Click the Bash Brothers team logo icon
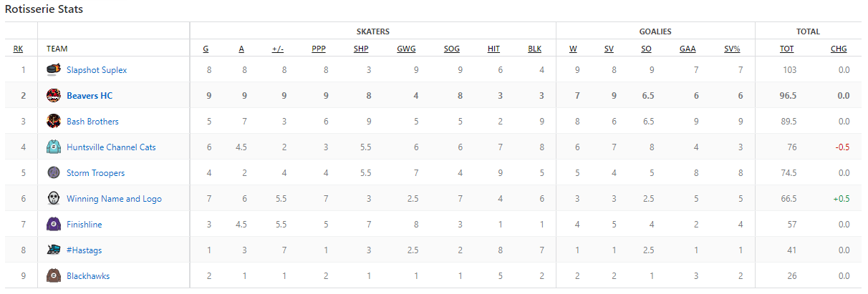The height and width of the screenshot is (294, 868). (x=53, y=122)
